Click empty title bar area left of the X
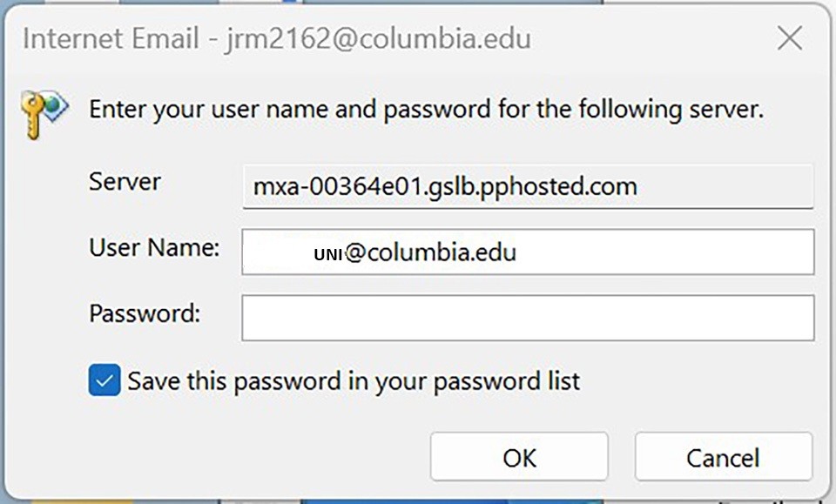The width and height of the screenshot is (836, 504). tap(651, 38)
